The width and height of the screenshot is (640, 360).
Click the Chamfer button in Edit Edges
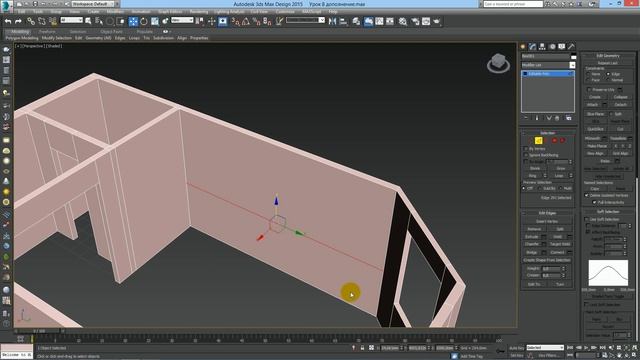pyautogui.click(x=532, y=244)
